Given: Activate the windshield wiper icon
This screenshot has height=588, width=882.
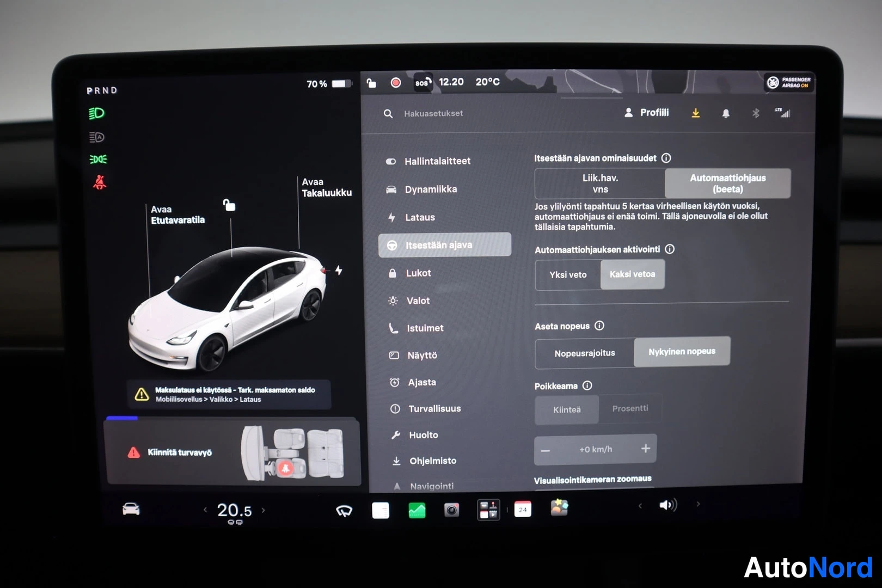Looking at the screenshot, I should point(344,510).
